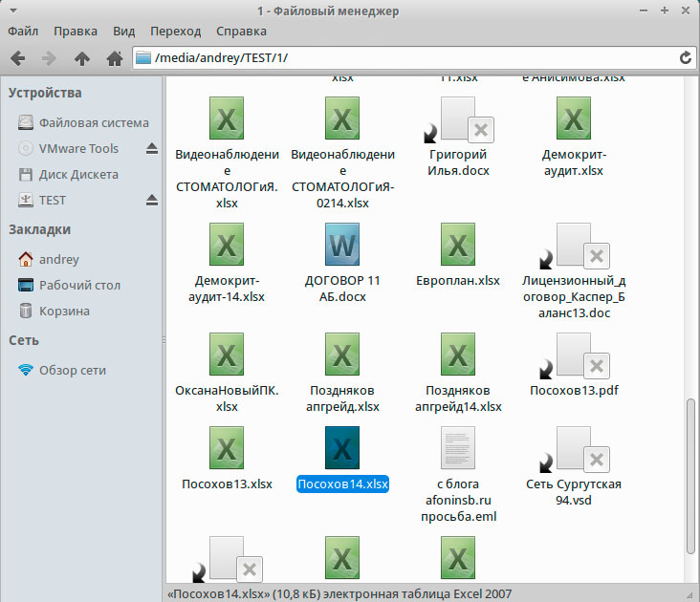Screen dimensions: 700x602
Task: Eject the TEST device
Action: point(151,200)
